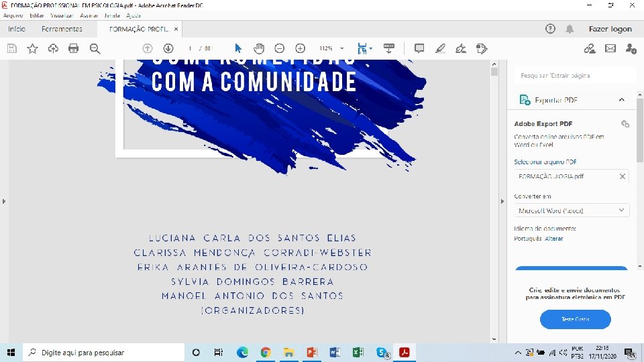This screenshot has height=362, width=644.
Task: Copy icon beside Adobe Export PDF
Action: [x=625, y=123]
